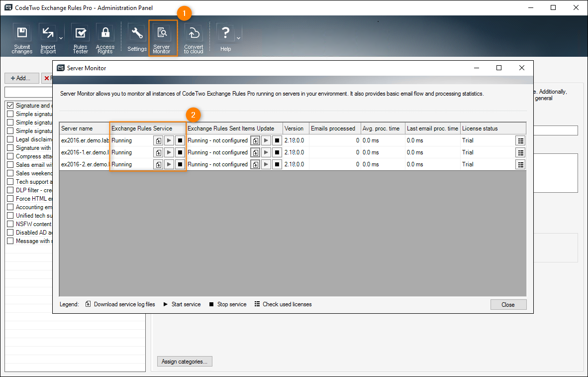
Task: Toggle the Force HTML rule checkbox
Action: (x=10, y=198)
